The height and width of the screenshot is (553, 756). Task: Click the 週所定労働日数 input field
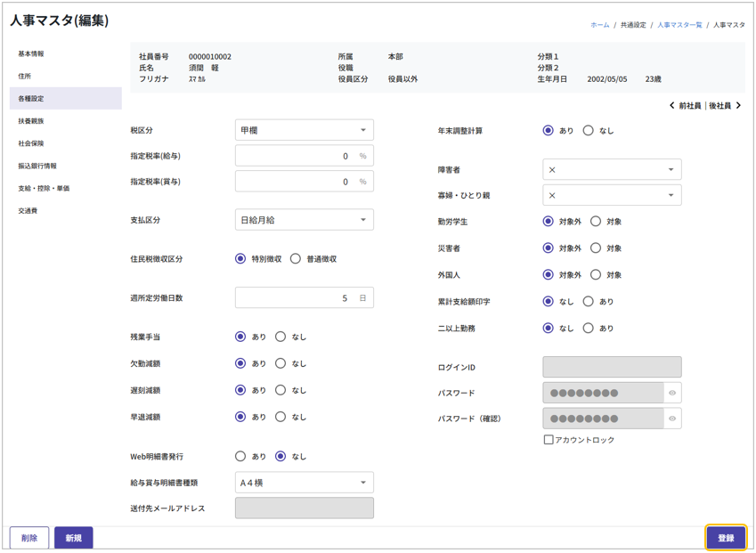pyautogui.click(x=294, y=298)
